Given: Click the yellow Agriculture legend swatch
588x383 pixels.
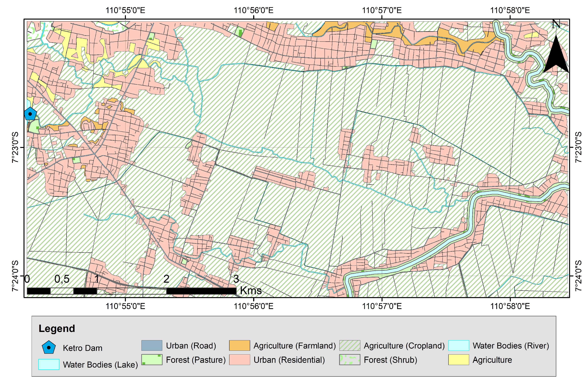Looking at the screenshot, I should (458, 359).
